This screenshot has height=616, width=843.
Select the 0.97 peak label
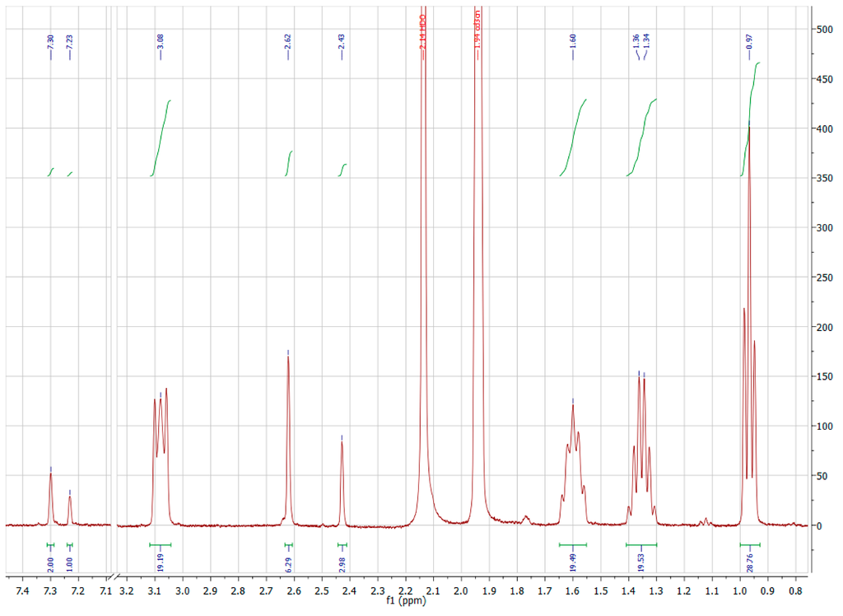click(749, 42)
